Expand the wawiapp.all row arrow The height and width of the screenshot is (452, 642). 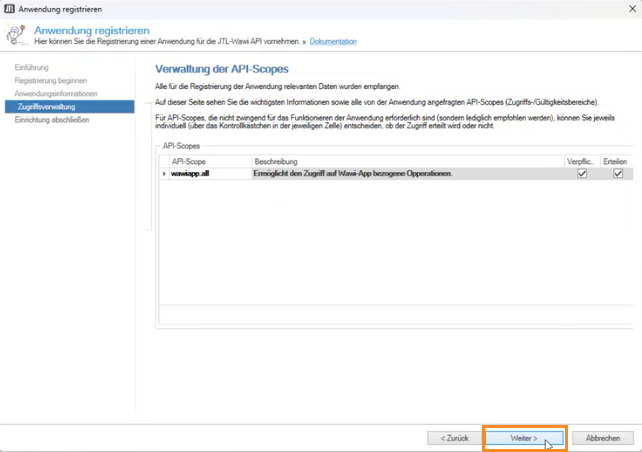164,174
